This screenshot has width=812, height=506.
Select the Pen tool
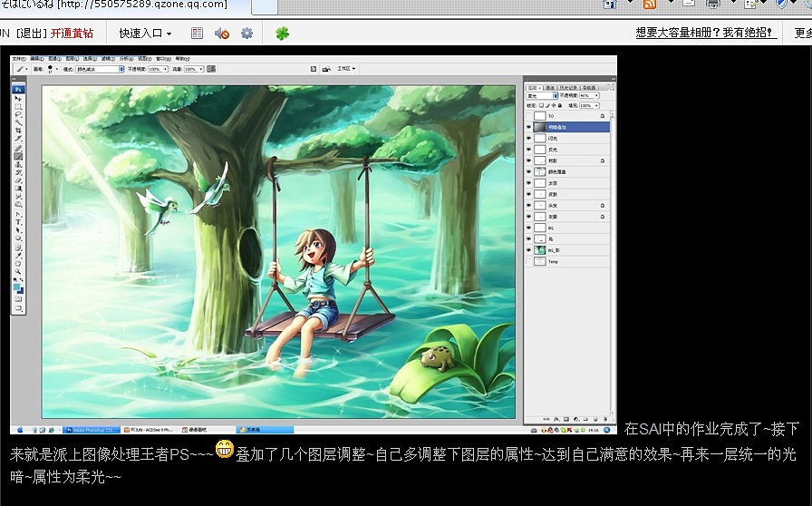coord(18,214)
